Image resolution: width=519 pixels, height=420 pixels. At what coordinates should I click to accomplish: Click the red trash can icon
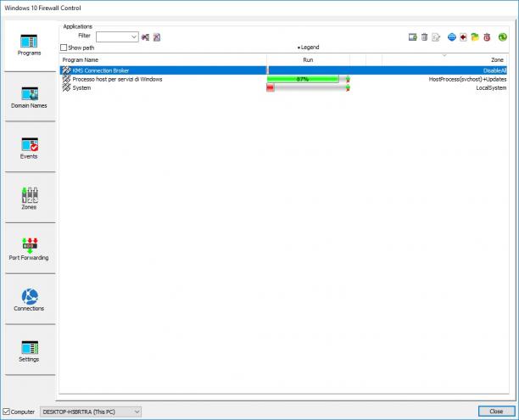click(x=487, y=37)
